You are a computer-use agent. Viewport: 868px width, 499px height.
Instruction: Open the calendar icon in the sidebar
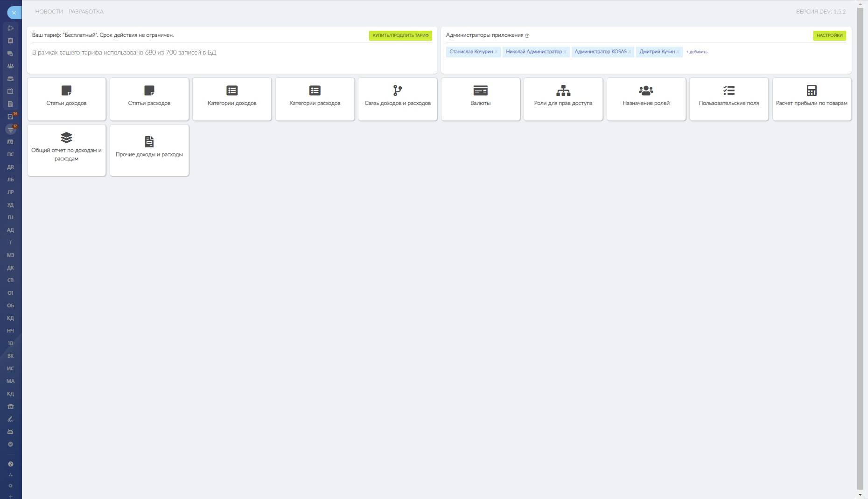tap(10, 91)
